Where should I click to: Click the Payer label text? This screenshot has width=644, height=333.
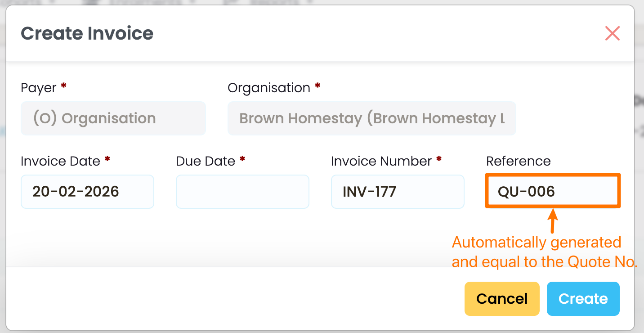pyautogui.click(x=39, y=88)
